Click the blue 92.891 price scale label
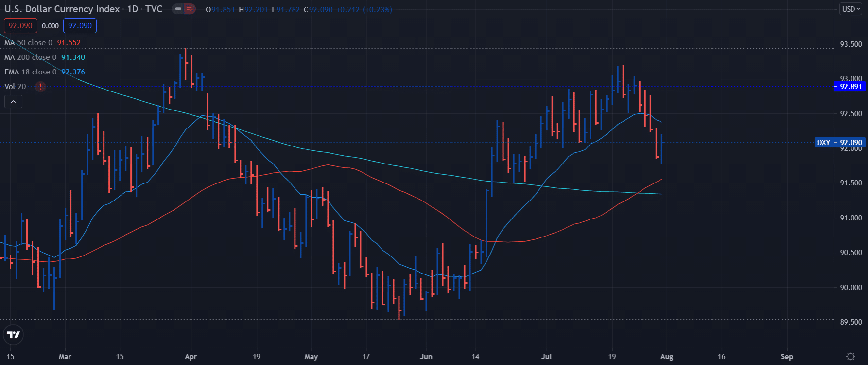 pyautogui.click(x=849, y=87)
